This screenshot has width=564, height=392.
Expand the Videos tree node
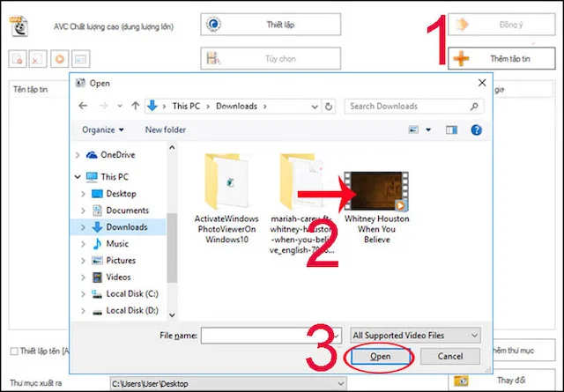coord(83,277)
